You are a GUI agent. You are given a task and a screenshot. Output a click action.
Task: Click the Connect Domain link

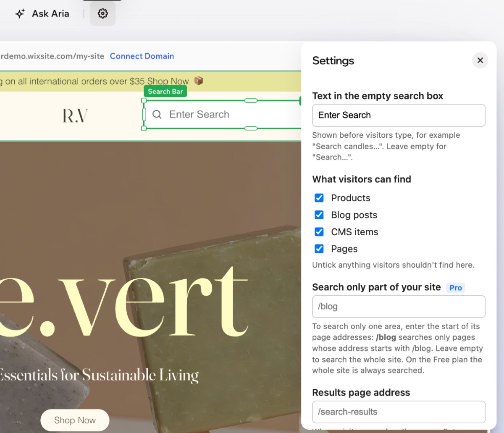click(142, 56)
